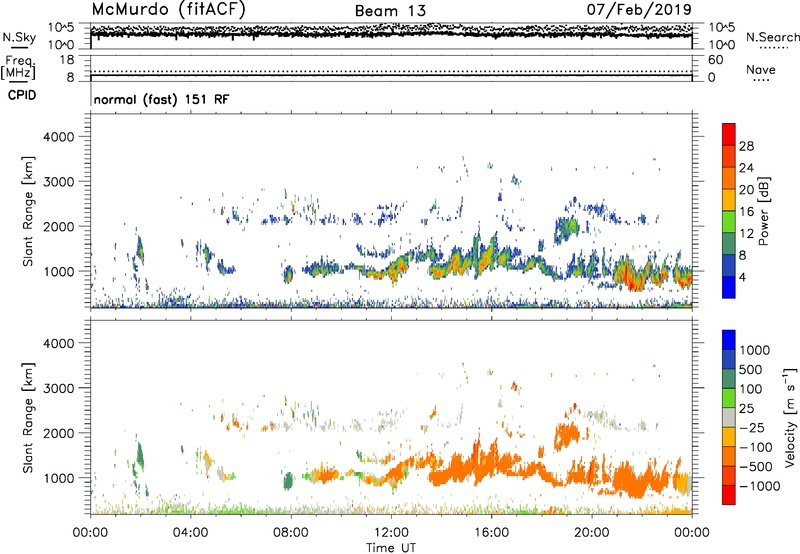The height and width of the screenshot is (554, 800).
Task: Click the 'Power [dB]' colorbar title
Action: (x=764, y=211)
